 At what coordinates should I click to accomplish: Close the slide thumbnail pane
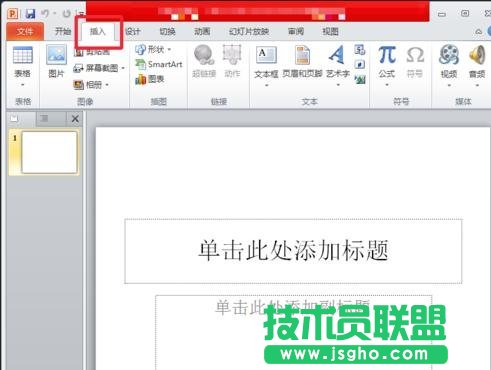75,119
